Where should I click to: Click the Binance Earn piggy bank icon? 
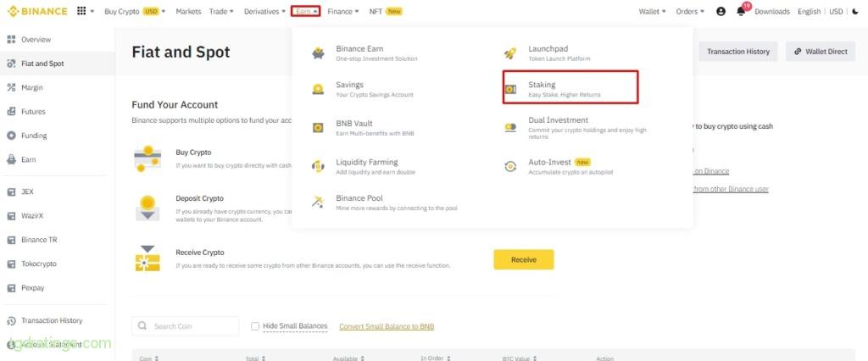318,53
